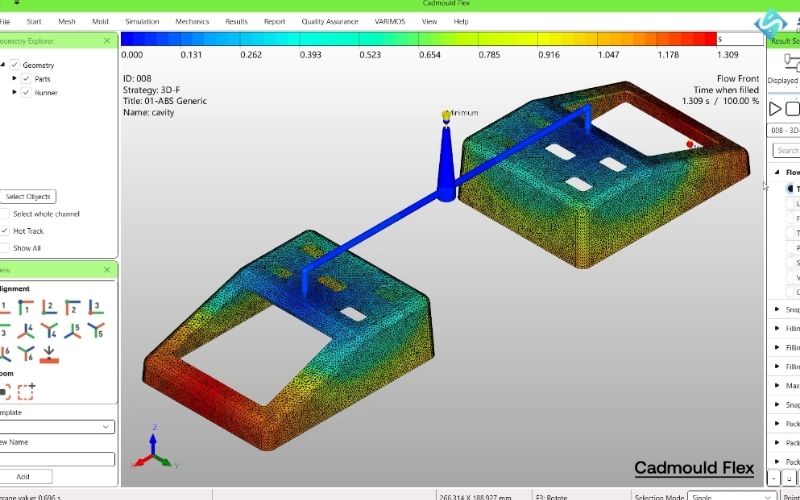Open the Simulation menu
The width and height of the screenshot is (800, 500).
coord(142,21)
